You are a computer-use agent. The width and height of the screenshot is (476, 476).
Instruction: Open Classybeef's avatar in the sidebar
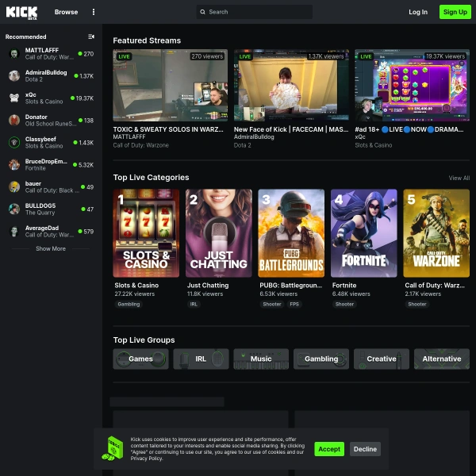(14, 142)
